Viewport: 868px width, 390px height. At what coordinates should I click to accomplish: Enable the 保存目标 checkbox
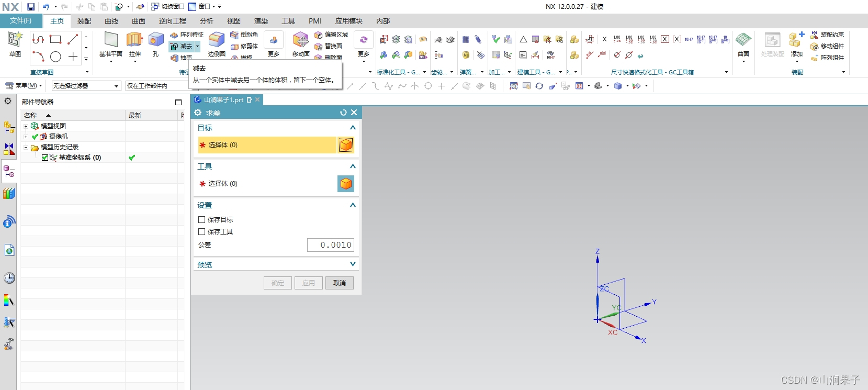[x=201, y=220]
